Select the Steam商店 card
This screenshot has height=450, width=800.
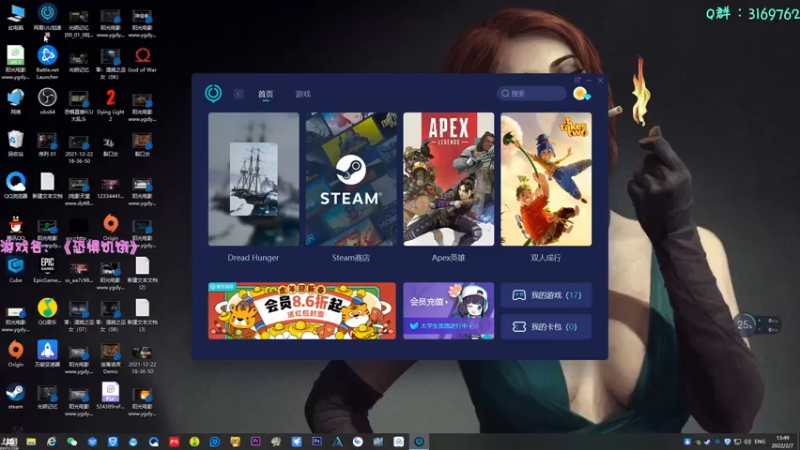(x=351, y=179)
